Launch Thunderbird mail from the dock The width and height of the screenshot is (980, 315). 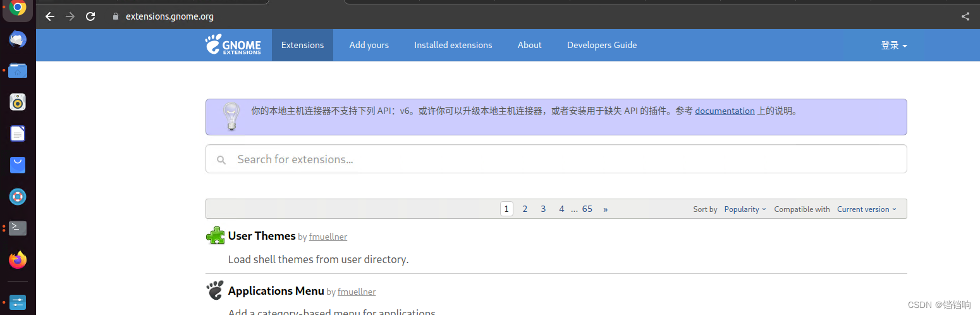(18, 39)
